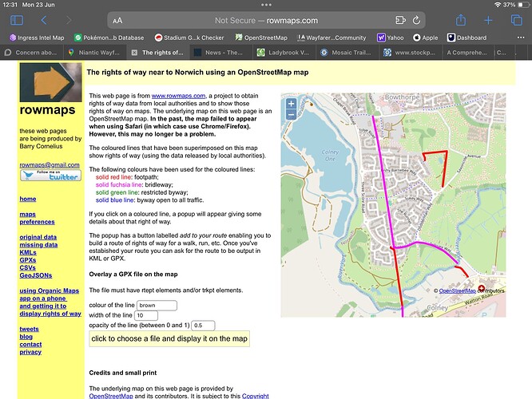This screenshot has height=399, width=532.
Task: Open the CSVs link
Action: coord(27,268)
